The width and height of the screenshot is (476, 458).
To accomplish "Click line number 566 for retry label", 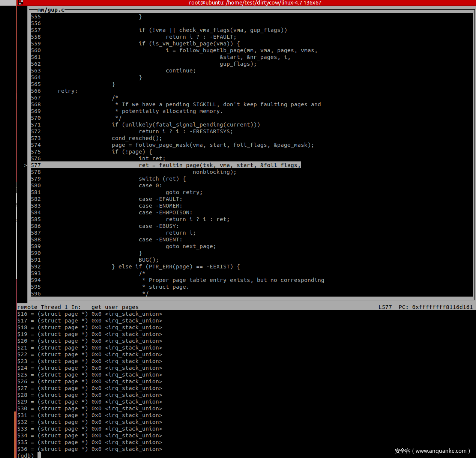I will pos(36,91).
